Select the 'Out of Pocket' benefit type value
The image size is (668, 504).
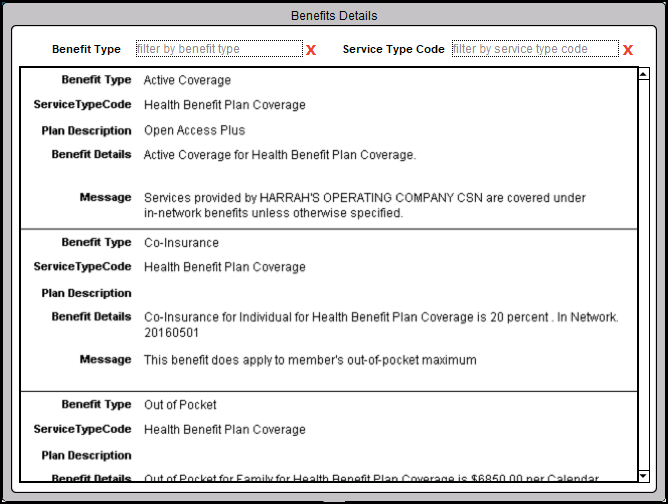click(180, 405)
